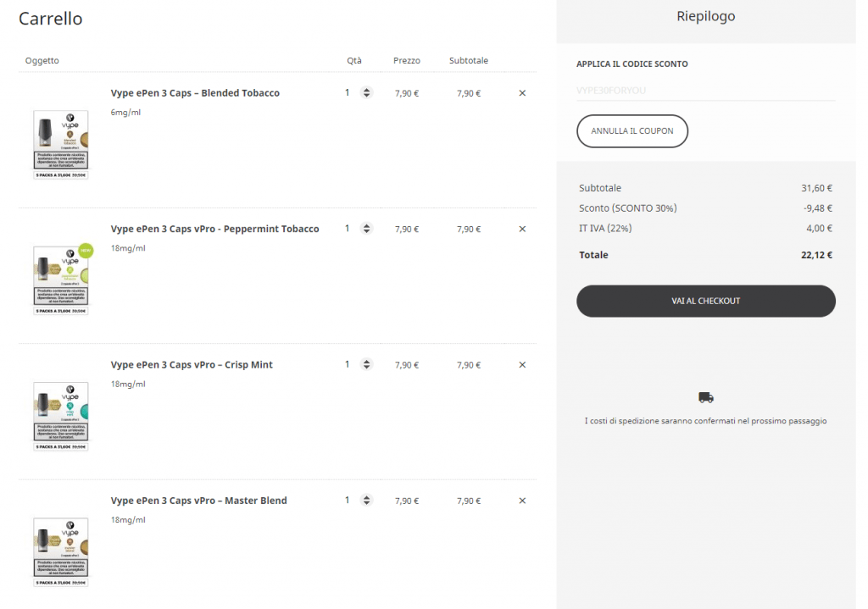Image resolution: width=868 pixels, height=609 pixels.
Task: Open Vype ePen 3 Caps Peppermint Tobacco link
Action: point(214,229)
